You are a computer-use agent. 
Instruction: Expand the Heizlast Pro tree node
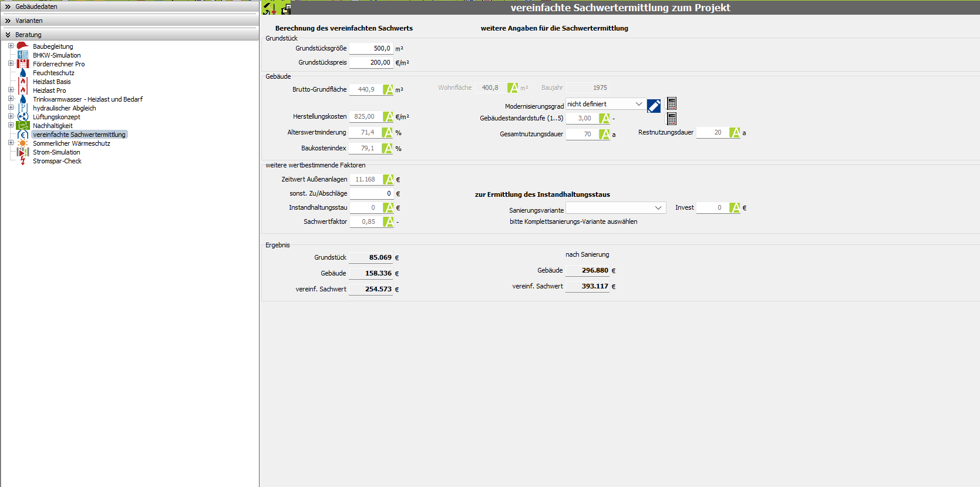(x=11, y=90)
